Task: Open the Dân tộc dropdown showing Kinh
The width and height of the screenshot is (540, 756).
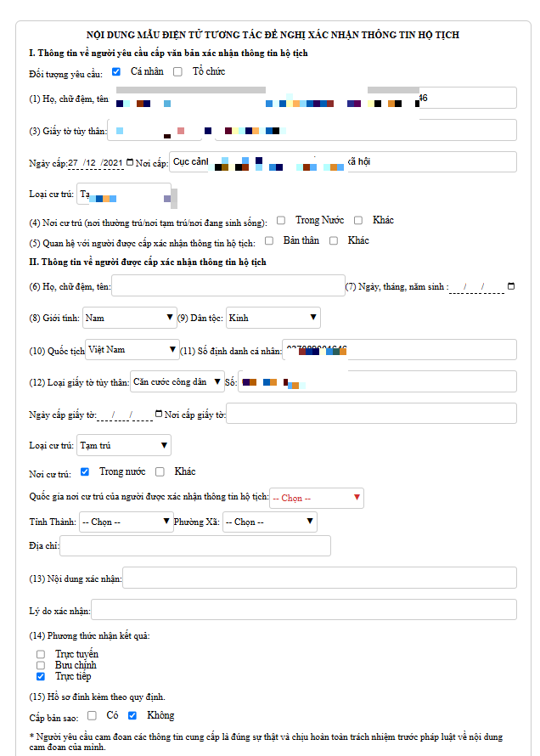Action: point(273,318)
